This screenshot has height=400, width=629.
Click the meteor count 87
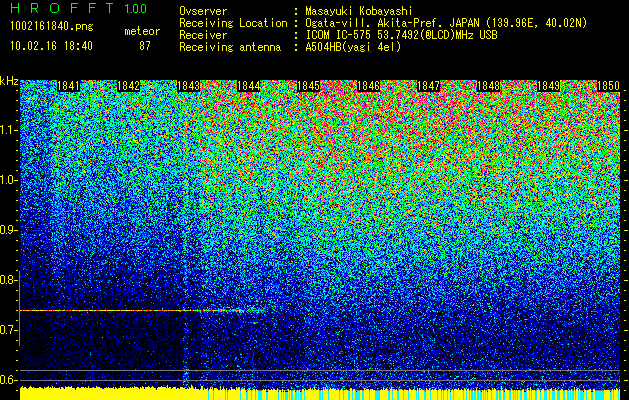coord(145,46)
